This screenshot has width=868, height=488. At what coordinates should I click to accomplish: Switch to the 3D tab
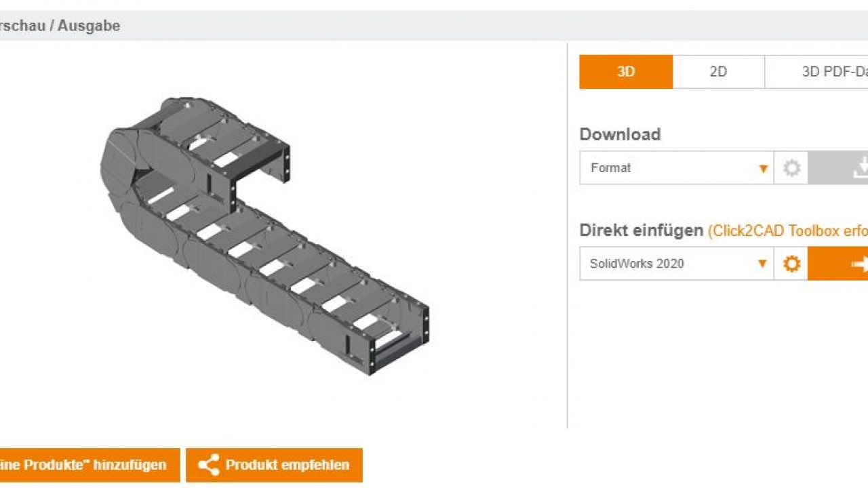(626, 72)
